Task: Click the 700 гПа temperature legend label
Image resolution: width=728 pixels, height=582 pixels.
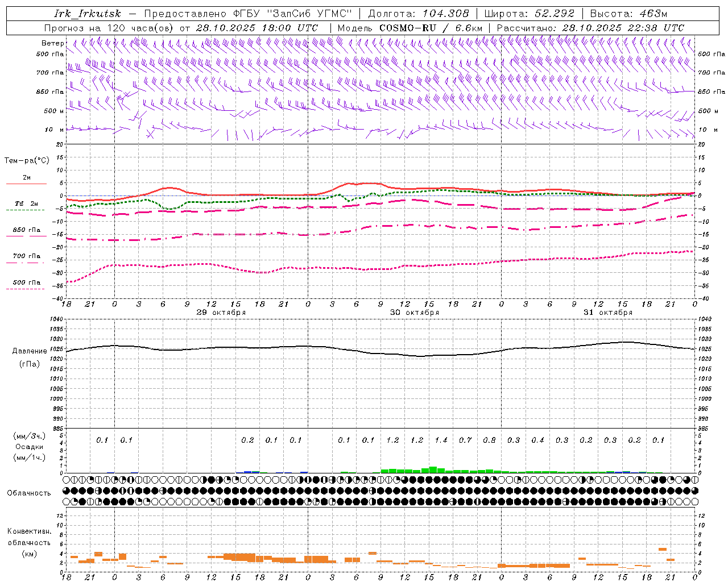Action: [27, 256]
